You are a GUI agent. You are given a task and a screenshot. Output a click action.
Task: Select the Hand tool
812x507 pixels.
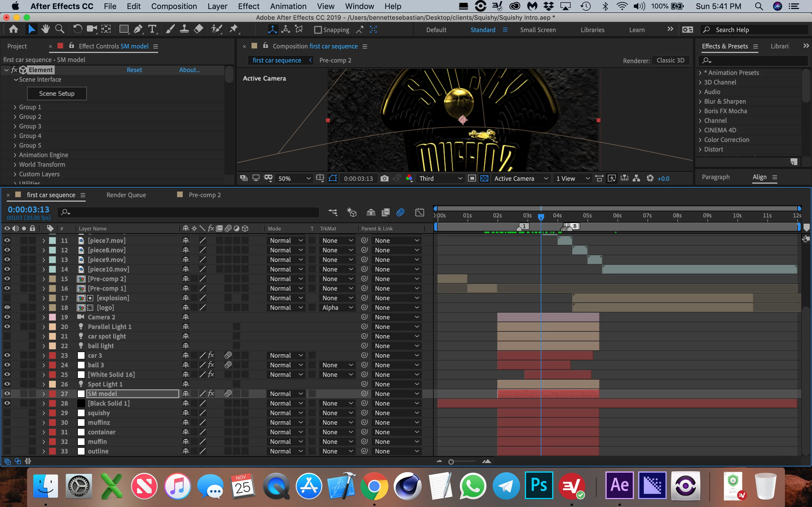(x=46, y=30)
